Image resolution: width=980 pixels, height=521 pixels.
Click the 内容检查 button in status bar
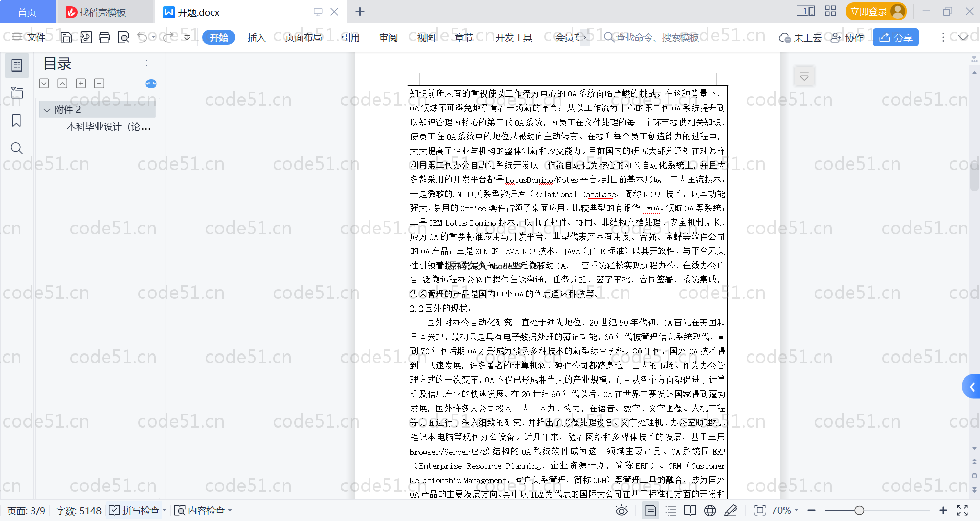199,510
